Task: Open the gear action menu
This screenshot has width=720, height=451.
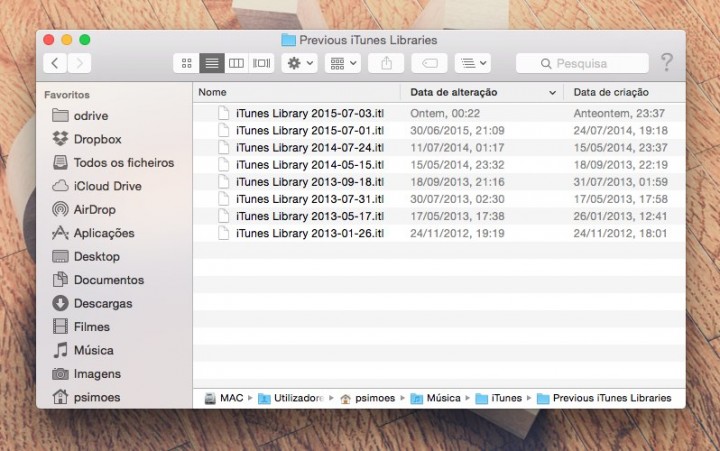Action: tap(299, 63)
